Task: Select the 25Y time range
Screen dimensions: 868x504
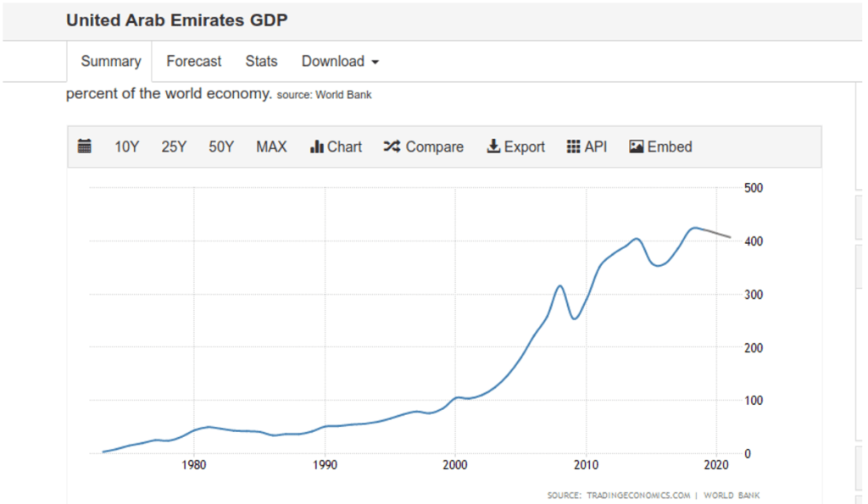Action: [x=174, y=147]
